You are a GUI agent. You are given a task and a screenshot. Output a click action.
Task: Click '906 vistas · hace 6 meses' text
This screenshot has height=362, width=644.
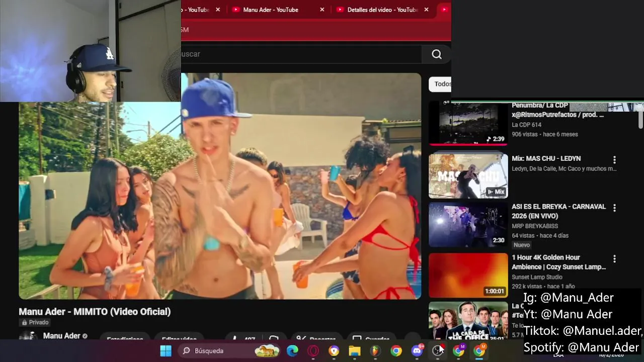click(x=545, y=134)
